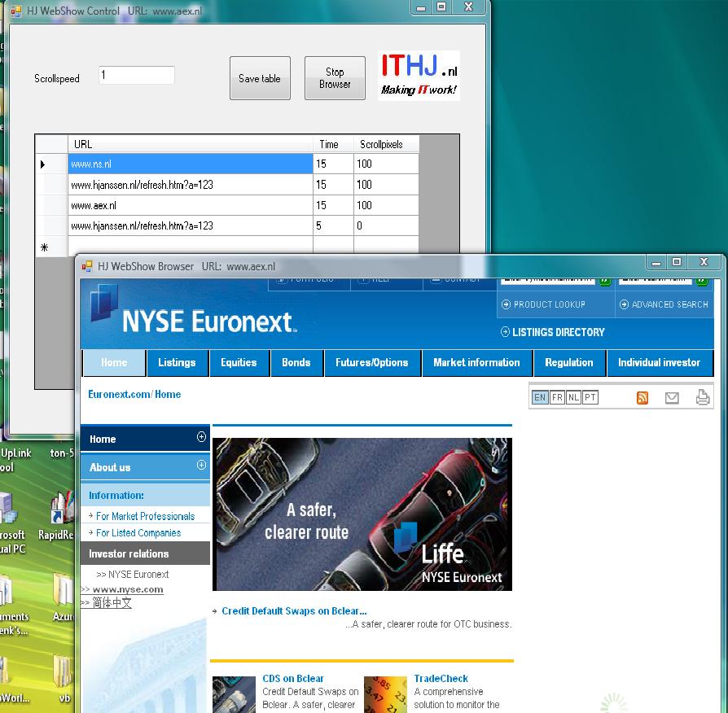
Task: Select the www.ns.nl URL cell
Action: [191, 164]
